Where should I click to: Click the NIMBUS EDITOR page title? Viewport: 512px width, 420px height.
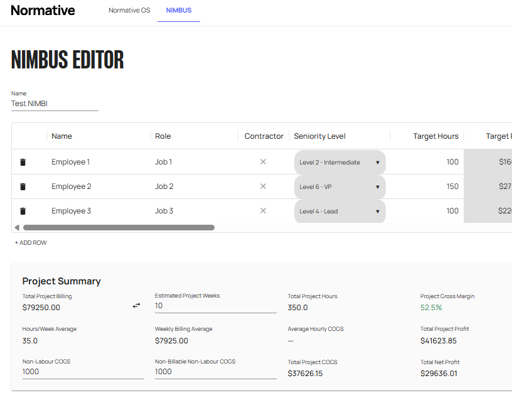[x=68, y=60]
